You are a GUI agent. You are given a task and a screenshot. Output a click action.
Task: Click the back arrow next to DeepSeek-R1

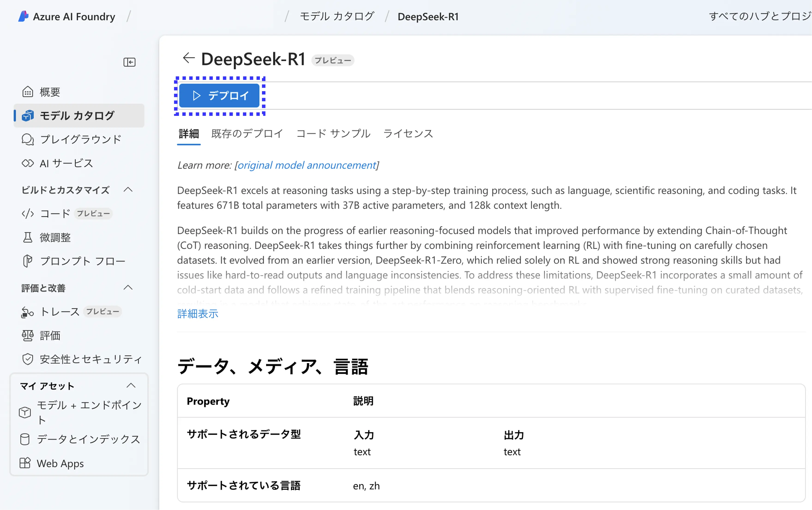(189, 58)
